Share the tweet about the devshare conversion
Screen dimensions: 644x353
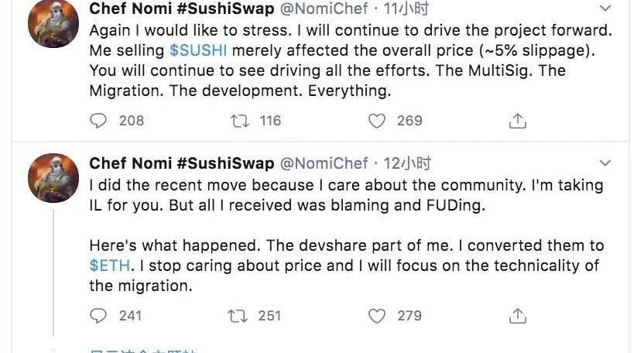coord(518,316)
